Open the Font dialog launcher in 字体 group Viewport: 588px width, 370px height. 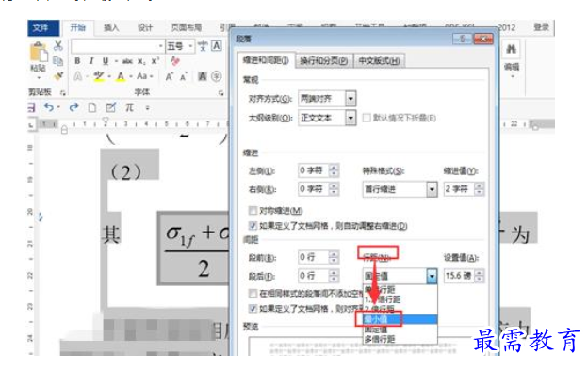220,93
